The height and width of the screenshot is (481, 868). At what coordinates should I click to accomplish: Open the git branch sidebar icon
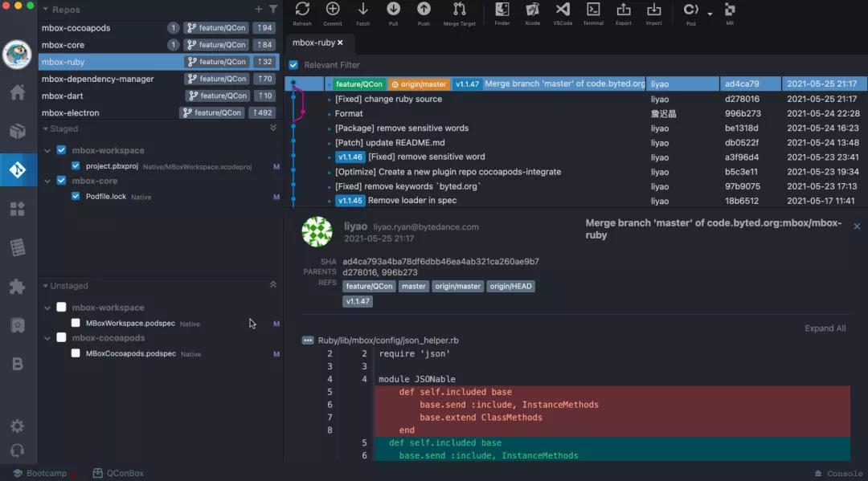click(x=18, y=170)
